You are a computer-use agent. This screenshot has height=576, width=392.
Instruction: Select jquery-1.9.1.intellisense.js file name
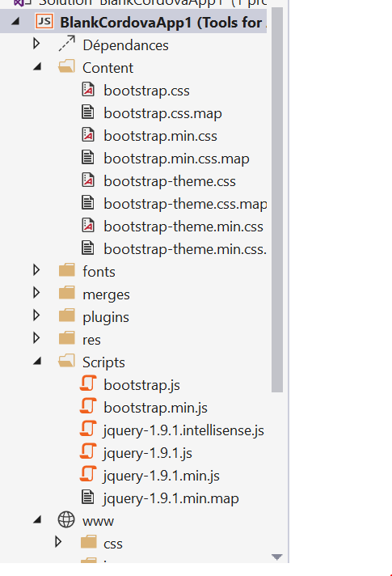(x=183, y=430)
